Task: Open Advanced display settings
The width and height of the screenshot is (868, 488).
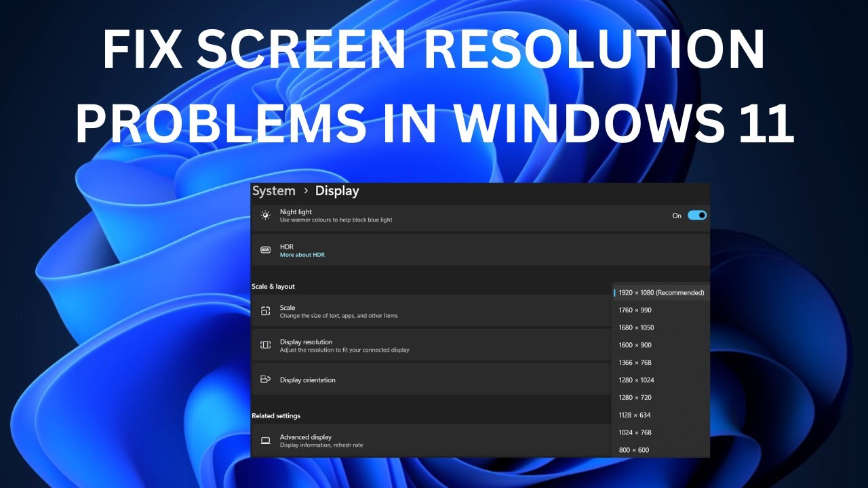Action: [432, 441]
